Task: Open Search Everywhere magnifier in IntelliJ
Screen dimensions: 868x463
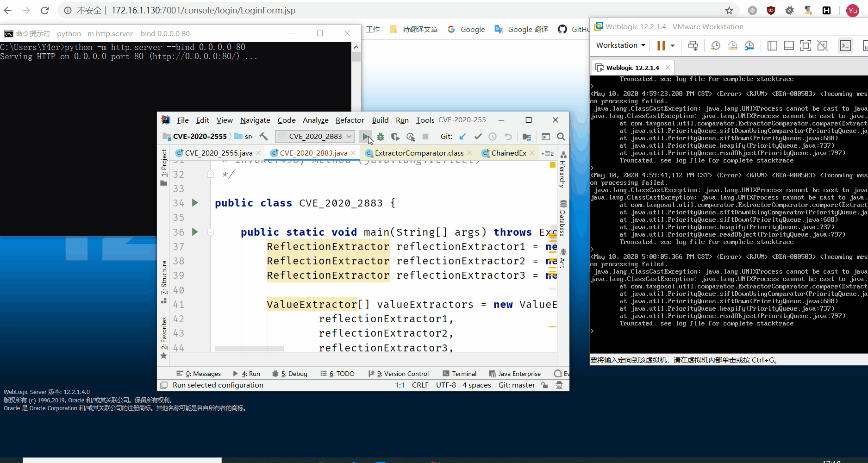Action: (x=561, y=137)
